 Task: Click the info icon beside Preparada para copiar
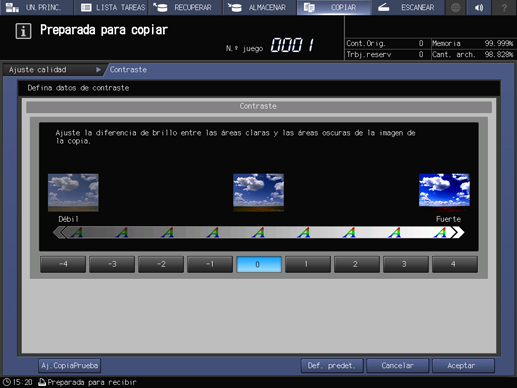(23, 31)
